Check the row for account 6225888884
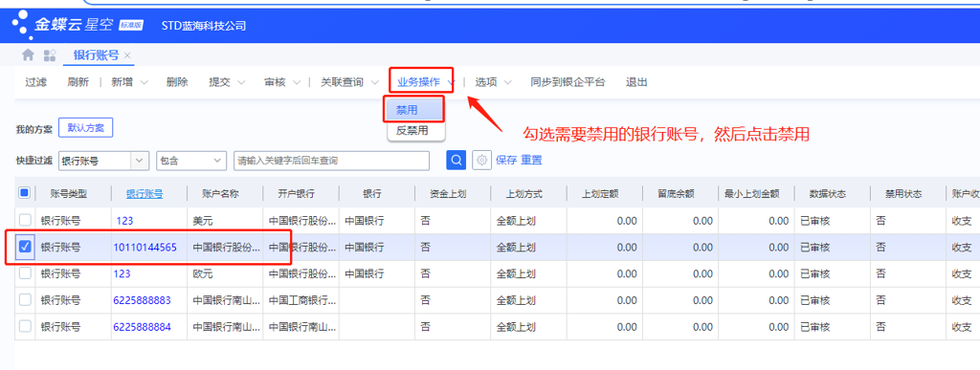The height and width of the screenshot is (370, 980). 24,327
